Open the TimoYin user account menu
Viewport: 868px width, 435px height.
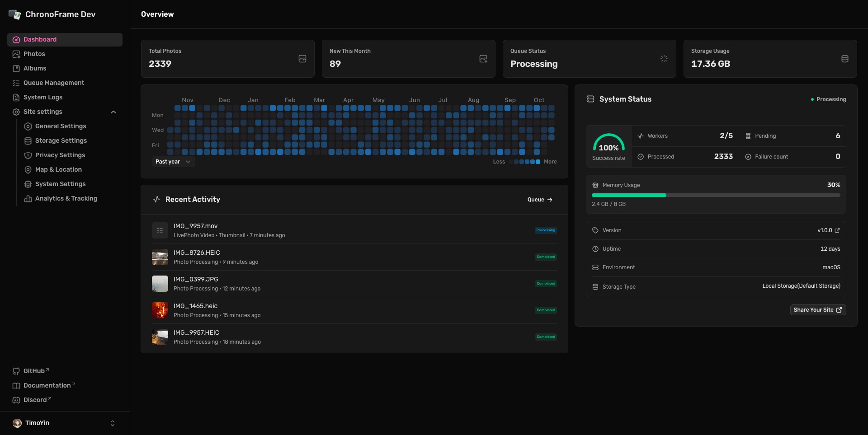(65, 423)
